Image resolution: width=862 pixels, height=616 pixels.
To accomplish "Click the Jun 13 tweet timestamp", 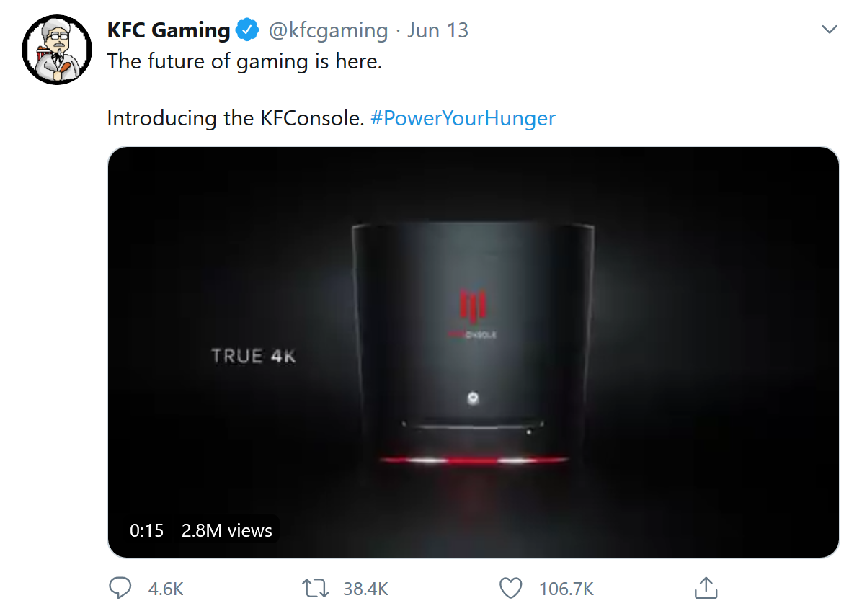I will pyautogui.click(x=437, y=30).
